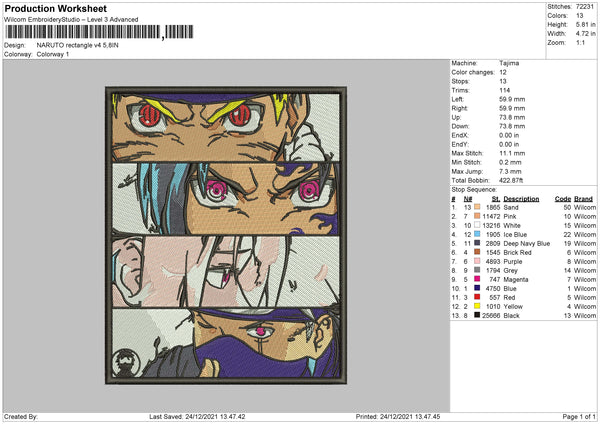This screenshot has width=600, height=424.
Task: Click the Machine value Tajima
Action: coord(509,63)
